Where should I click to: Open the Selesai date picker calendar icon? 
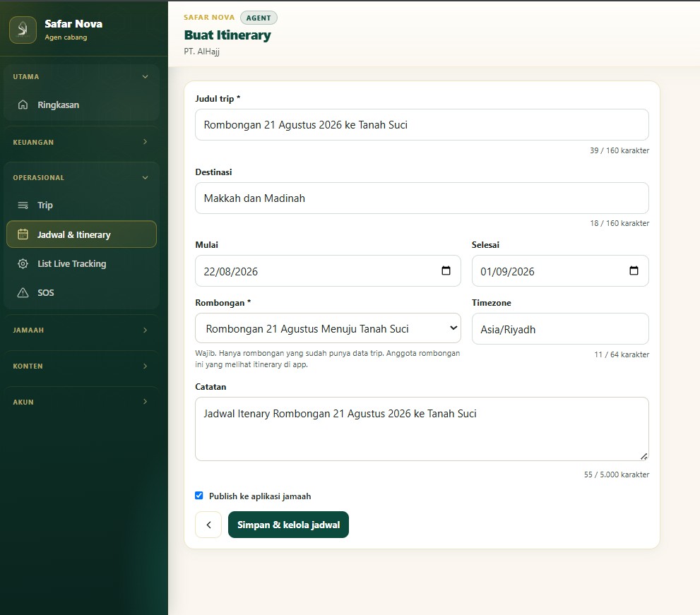pyautogui.click(x=634, y=270)
